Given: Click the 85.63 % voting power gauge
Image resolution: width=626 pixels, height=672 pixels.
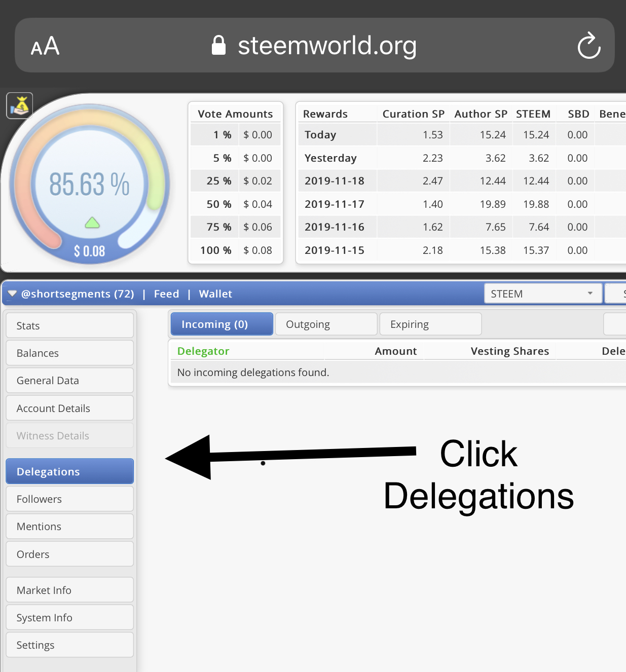Looking at the screenshot, I should pyautogui.click(x=89, y=184).
